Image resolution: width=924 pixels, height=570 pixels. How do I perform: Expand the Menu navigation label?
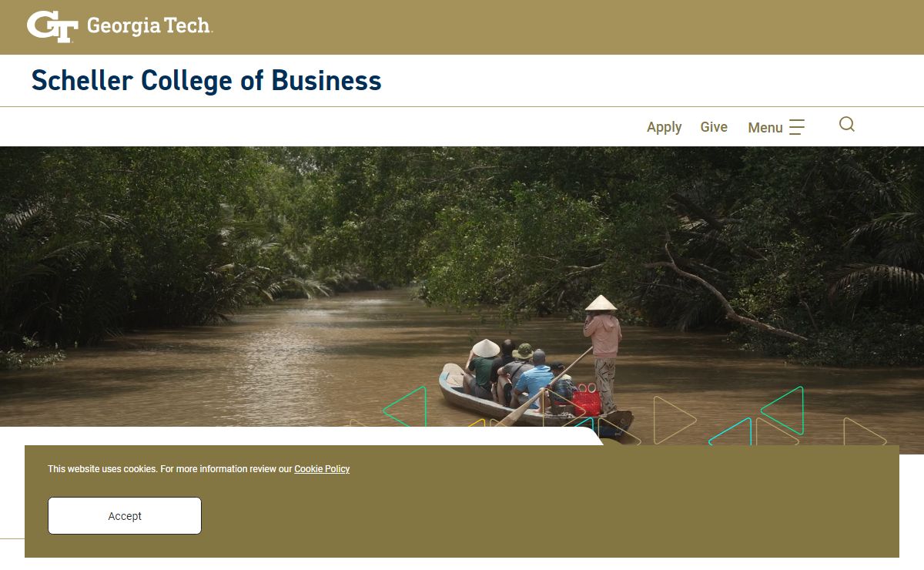click(x=765, y=128)
